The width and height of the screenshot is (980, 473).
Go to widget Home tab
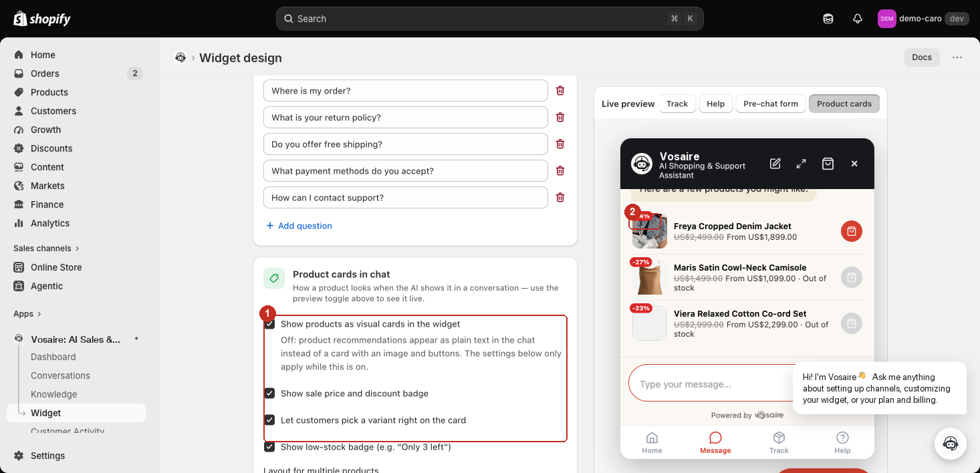coord(652,442)
